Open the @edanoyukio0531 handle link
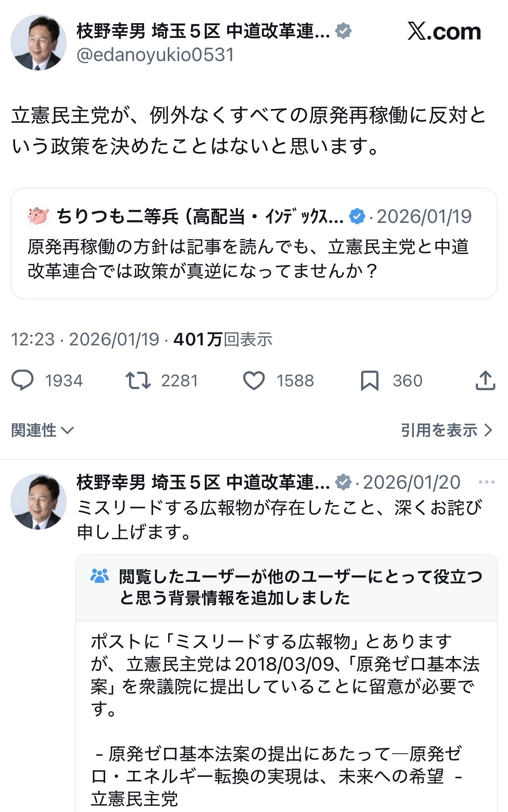This screenshot has height=812, width=508. [x=156, y=55]
